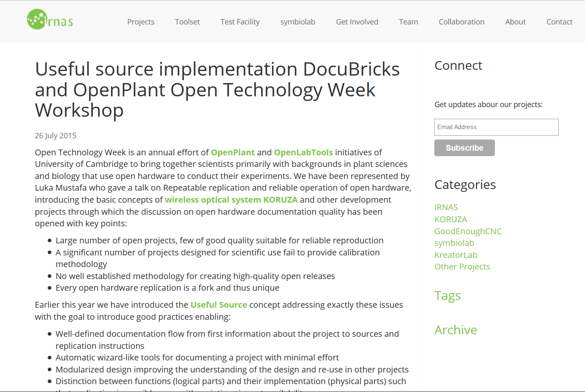Open the IRNAS category
This screenshot has height=392, width=585.
point(446,207)
